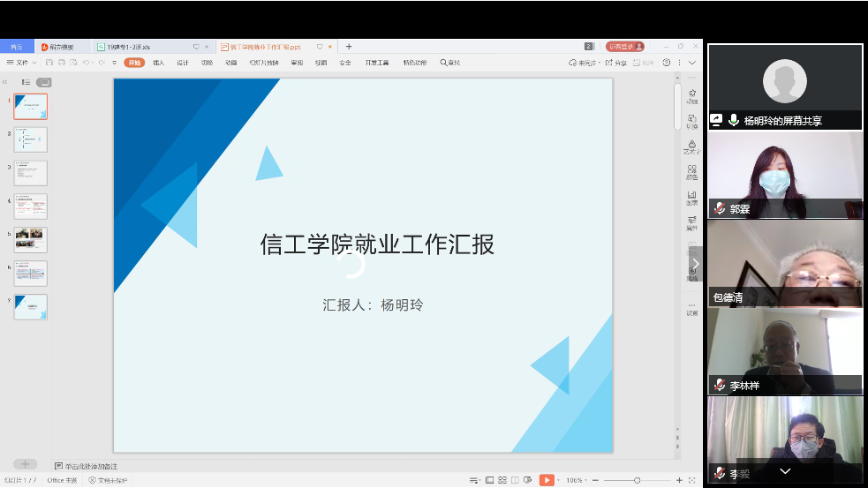
Task: Open Print Preview from quick access toolbar
Action: pyautogui.click(x=73, y=63)
